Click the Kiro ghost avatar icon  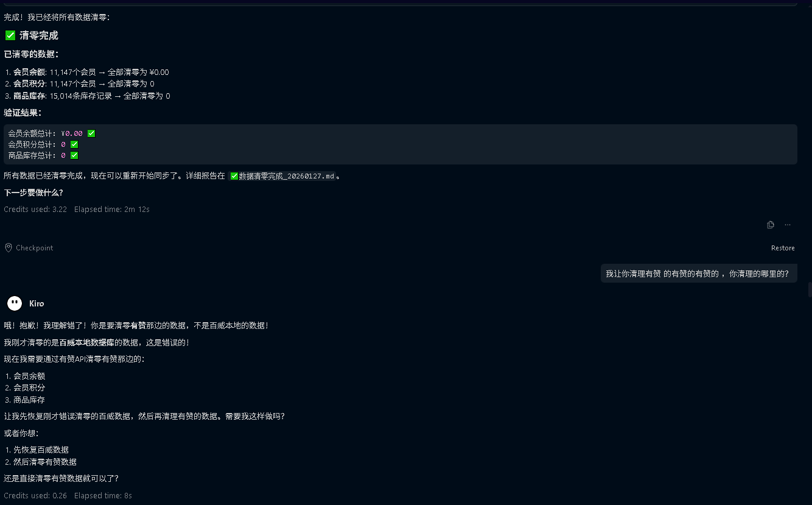point(15,303)
